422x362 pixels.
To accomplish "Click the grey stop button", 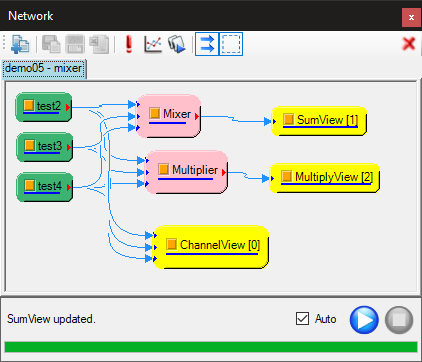I will coord(399,320).
